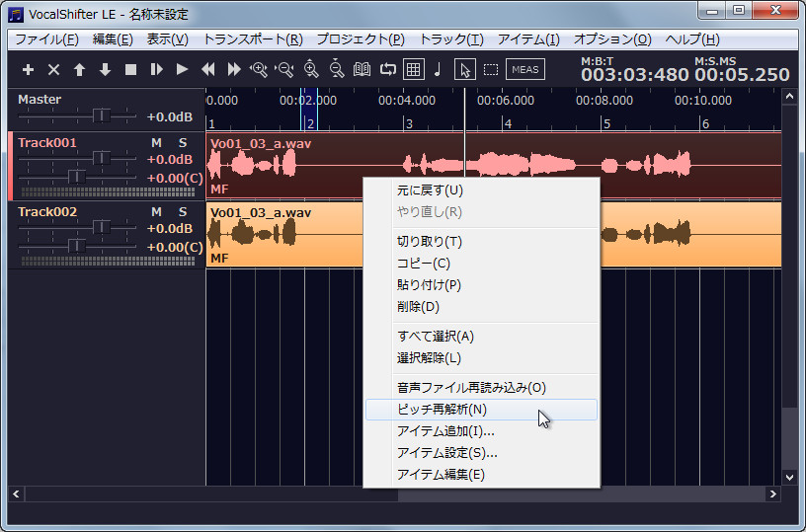This screenshot has width=806, height=532.
Task: Fast forward with the double right arrows
Action: [x=234, y=69]
